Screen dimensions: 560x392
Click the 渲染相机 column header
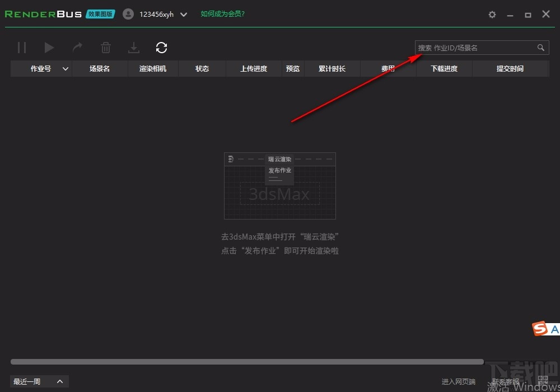[x=153, y=68]
